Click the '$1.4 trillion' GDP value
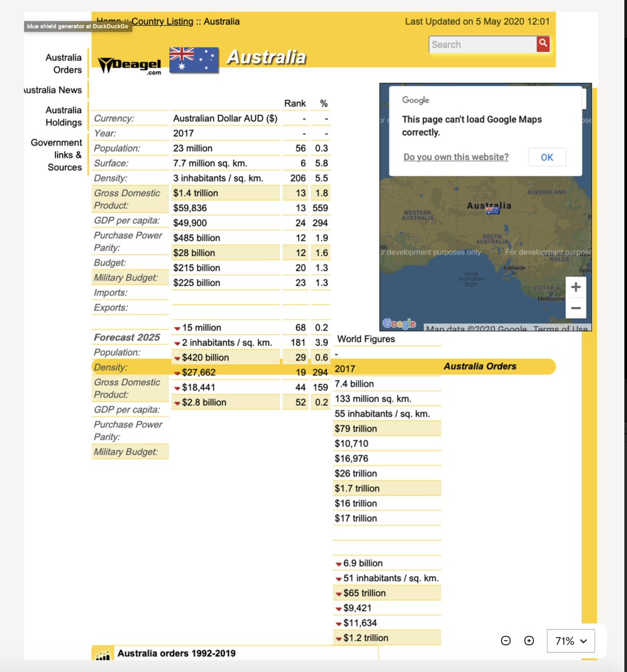This screenshot has height=672, width=627. [x=196, y=193]
